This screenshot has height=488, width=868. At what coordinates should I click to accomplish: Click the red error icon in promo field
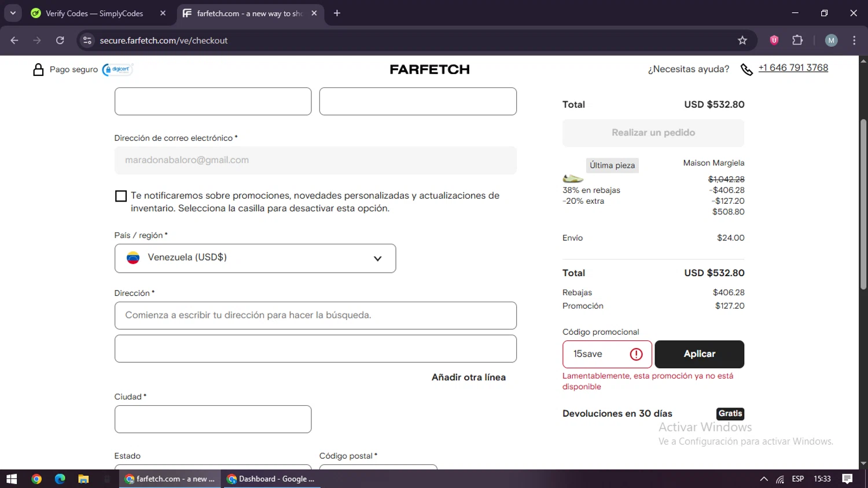(x=636, y=354)
